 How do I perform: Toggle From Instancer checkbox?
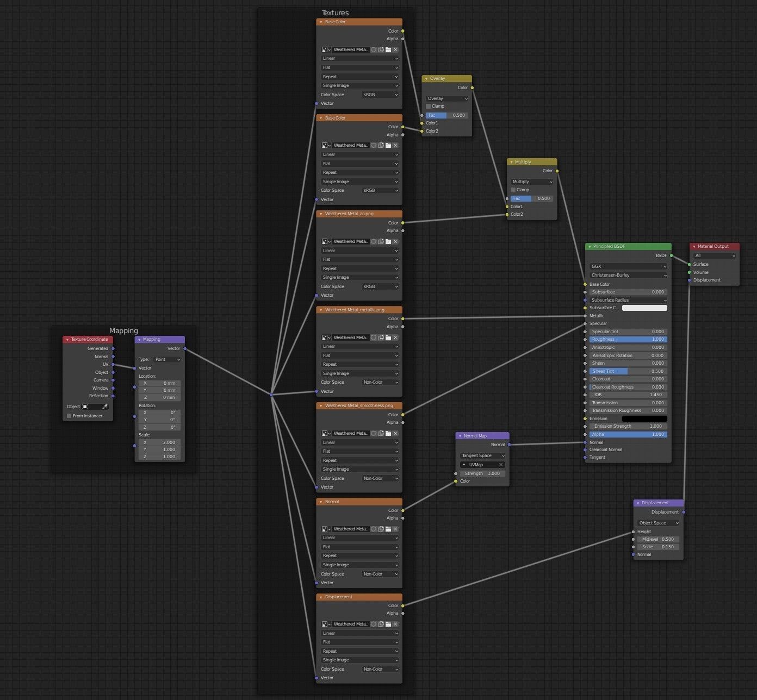69,416
